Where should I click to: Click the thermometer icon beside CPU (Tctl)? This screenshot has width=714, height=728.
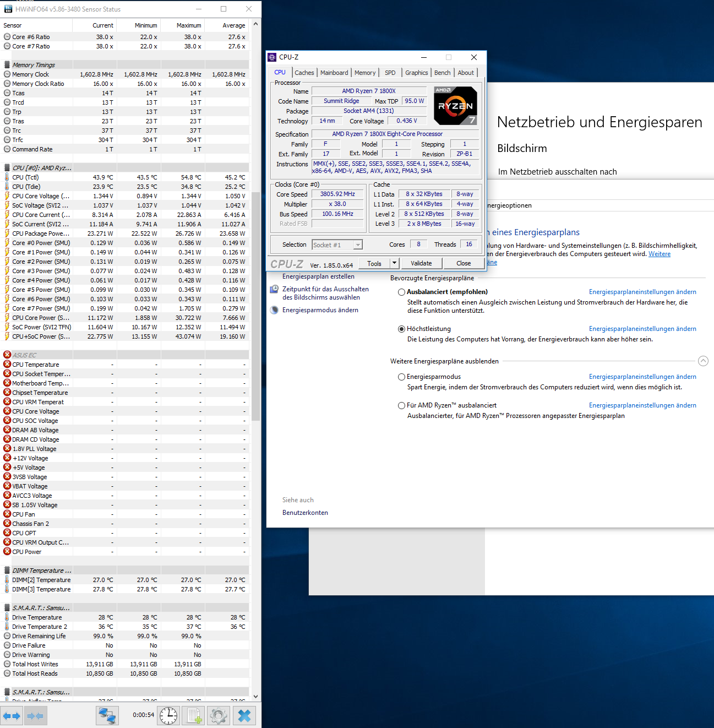pyautogui.click(x=7, y=177)
